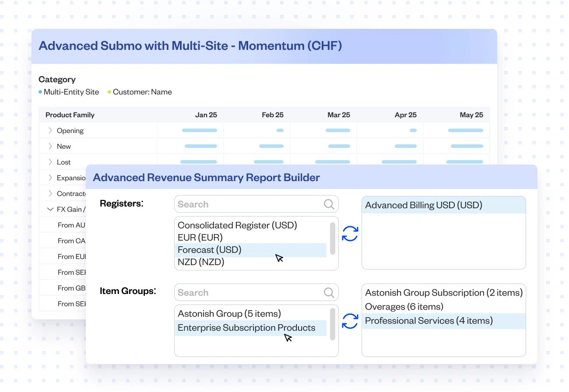Choose EUR (EUR) register
569x392 pixels.
200,238
